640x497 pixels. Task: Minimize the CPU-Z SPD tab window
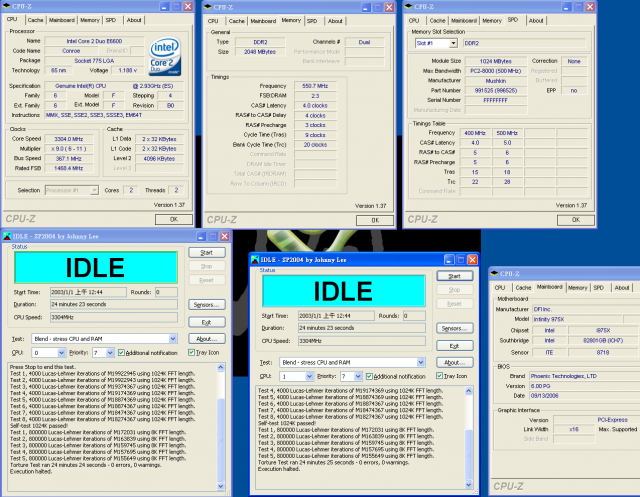click(567, 7)
